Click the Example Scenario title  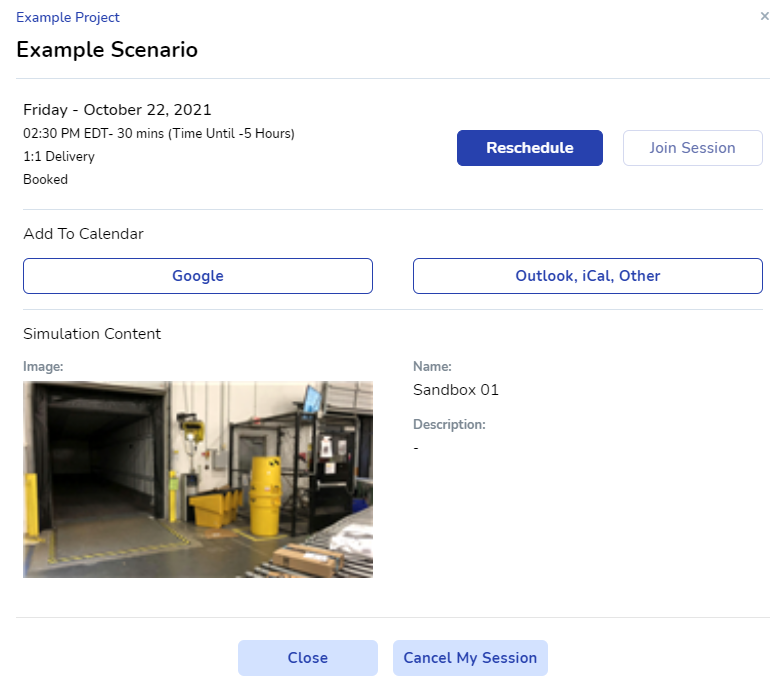(107, 50)
